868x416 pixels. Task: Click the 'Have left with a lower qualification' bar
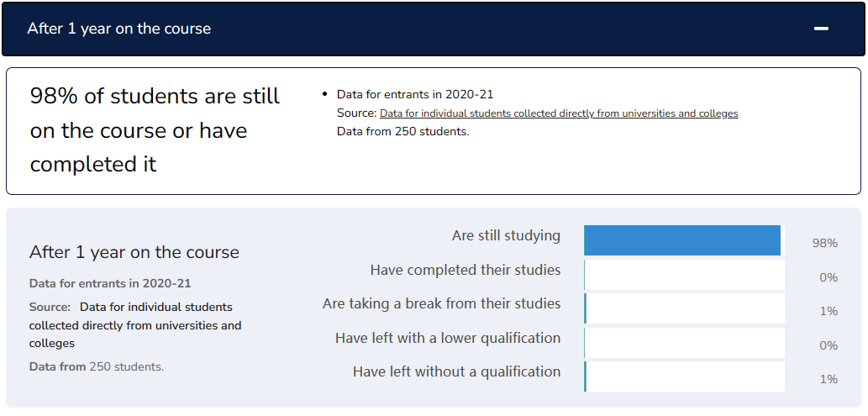coord(684,343)
